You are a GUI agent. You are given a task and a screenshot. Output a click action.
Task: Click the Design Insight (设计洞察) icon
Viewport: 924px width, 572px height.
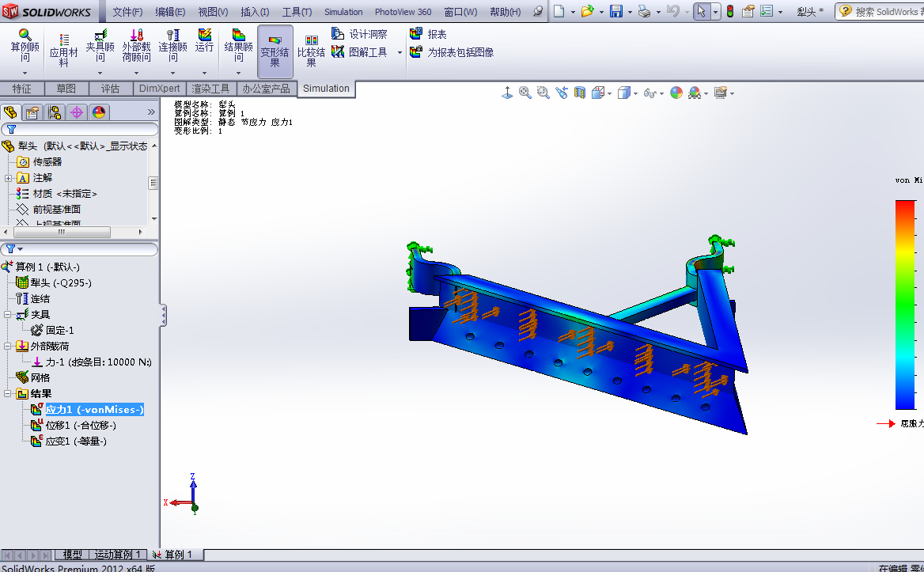(x=338, y=34)
